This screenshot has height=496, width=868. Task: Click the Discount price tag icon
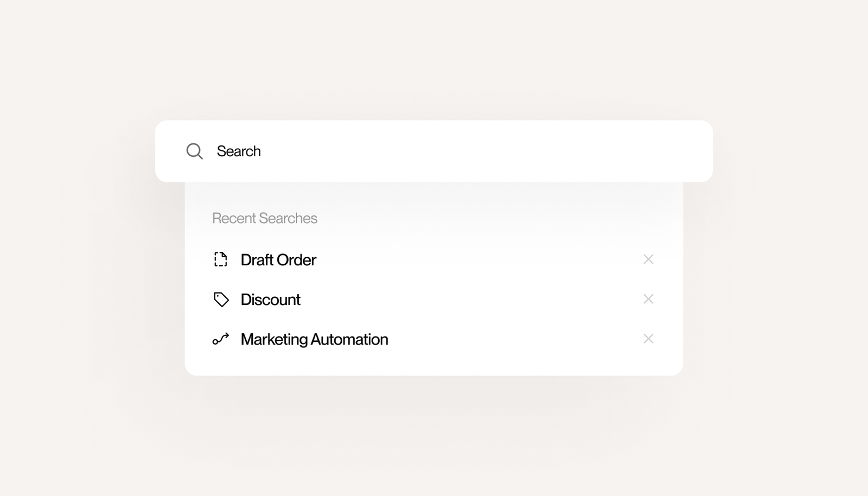221,300
